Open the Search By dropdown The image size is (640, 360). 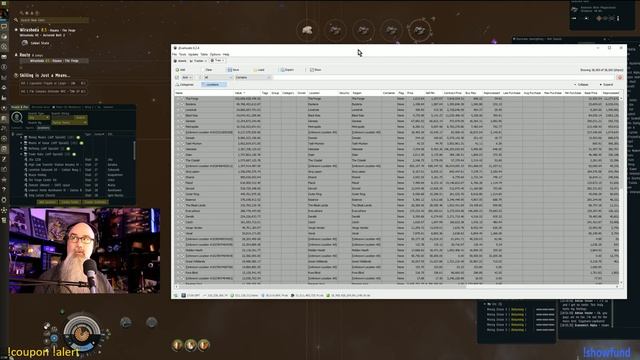tap(69, 122)
